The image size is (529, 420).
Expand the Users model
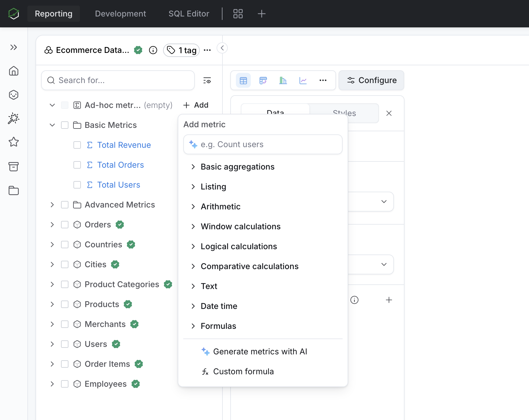[52, 344]
